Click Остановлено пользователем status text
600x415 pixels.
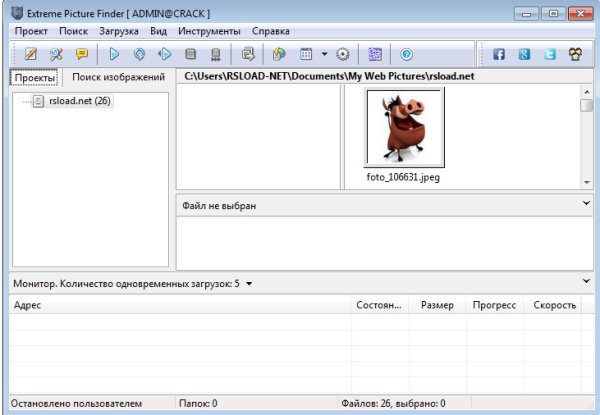point(76,404)
